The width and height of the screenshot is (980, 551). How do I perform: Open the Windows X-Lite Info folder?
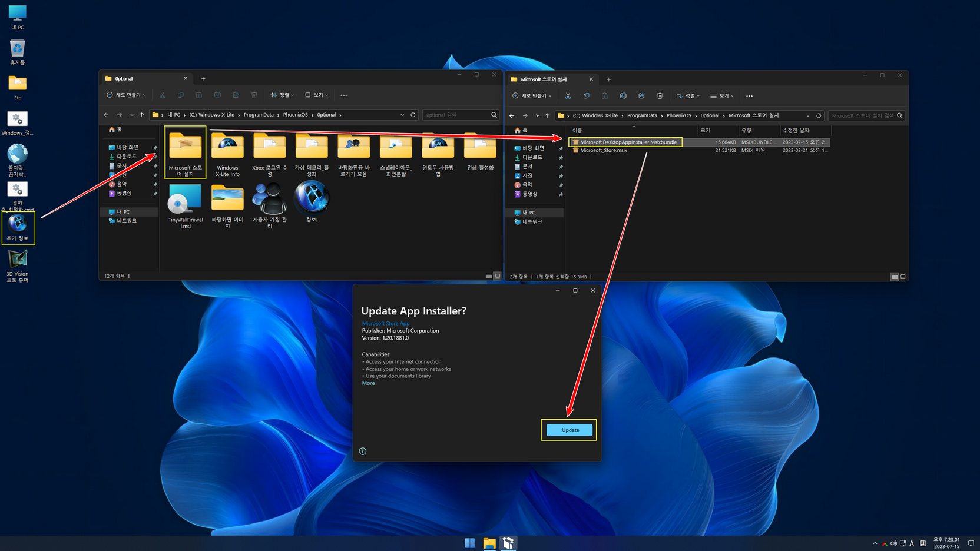click(x=227, y=154)
